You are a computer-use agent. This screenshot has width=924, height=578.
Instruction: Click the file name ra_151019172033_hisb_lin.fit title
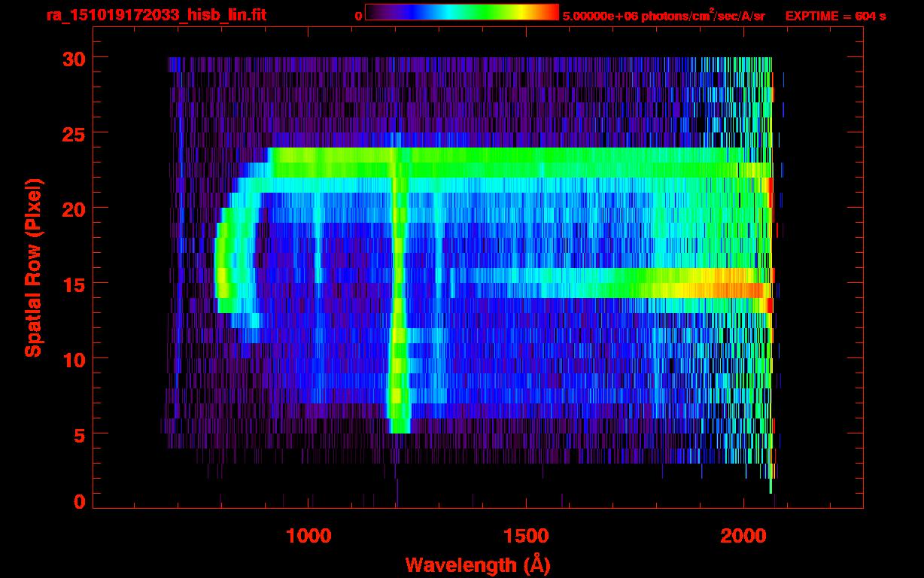tap(156, 15)
